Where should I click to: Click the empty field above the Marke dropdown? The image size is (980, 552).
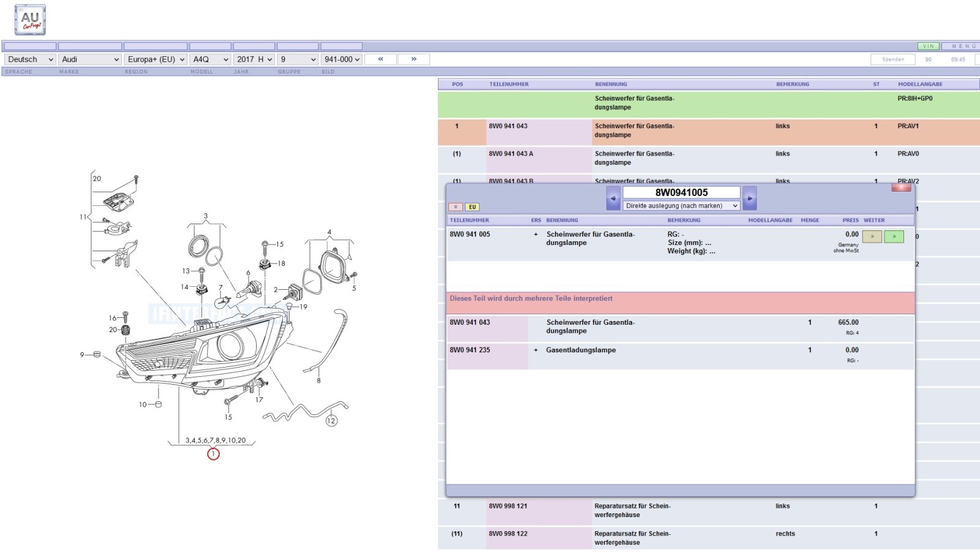click(90, 46)
